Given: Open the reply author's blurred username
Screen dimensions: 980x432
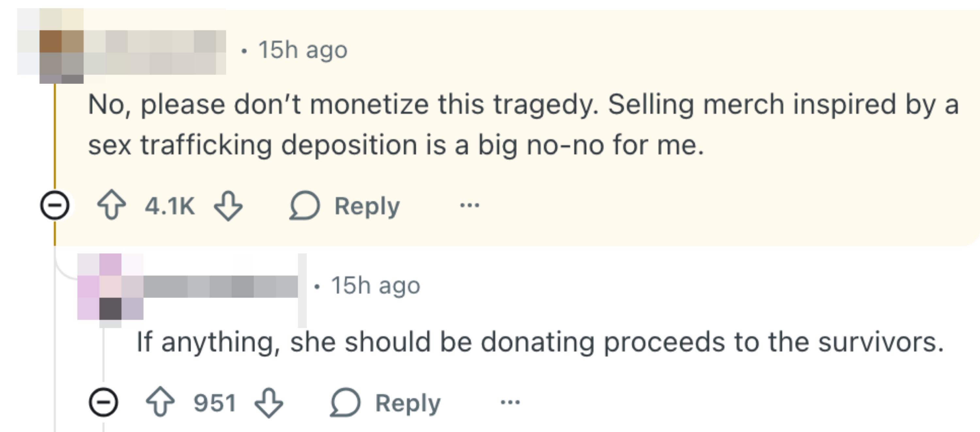Looking at the screenshot, I should pos(220,287).
